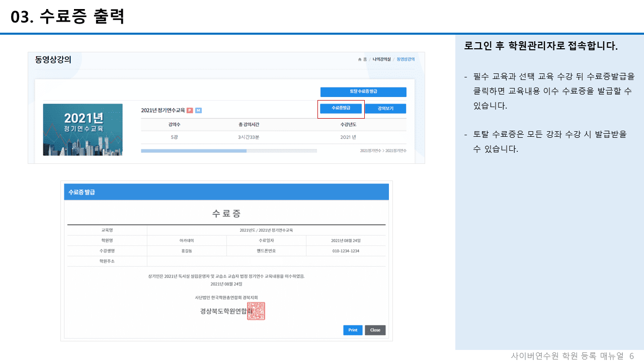Select the 동영상강의 breadcrumb tab
644x362 pixels.
406,59
